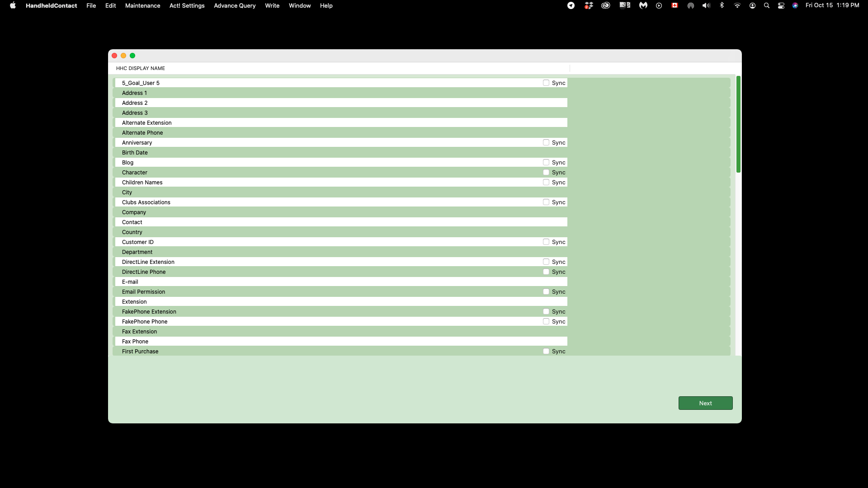The width and height of the screenshot is (868, 488).
Task: Open the Malwarebytes menu bar icon
Action: 643,5
